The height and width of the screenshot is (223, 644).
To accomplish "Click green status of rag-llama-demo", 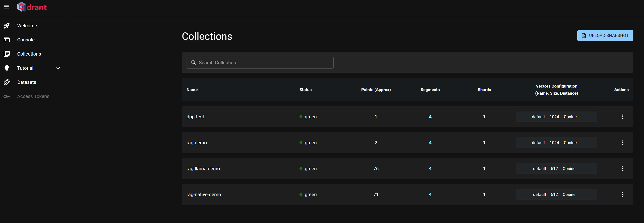I will tap(308, 169).
